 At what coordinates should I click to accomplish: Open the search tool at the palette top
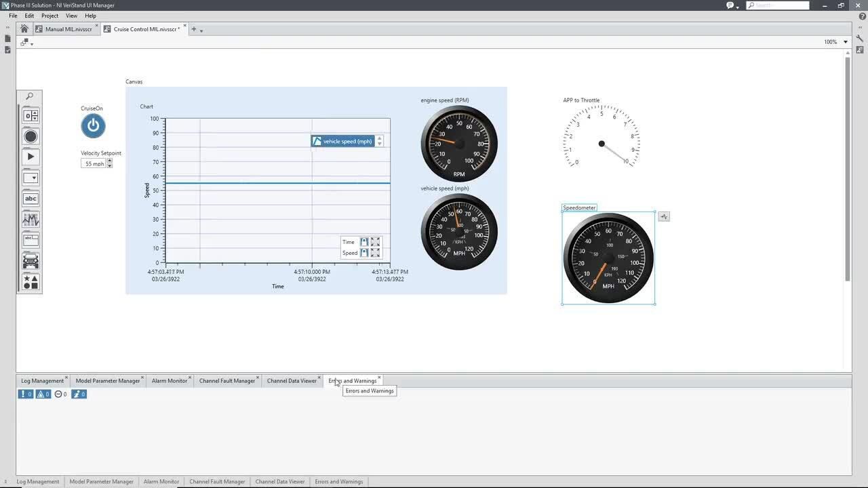(30, 96)
